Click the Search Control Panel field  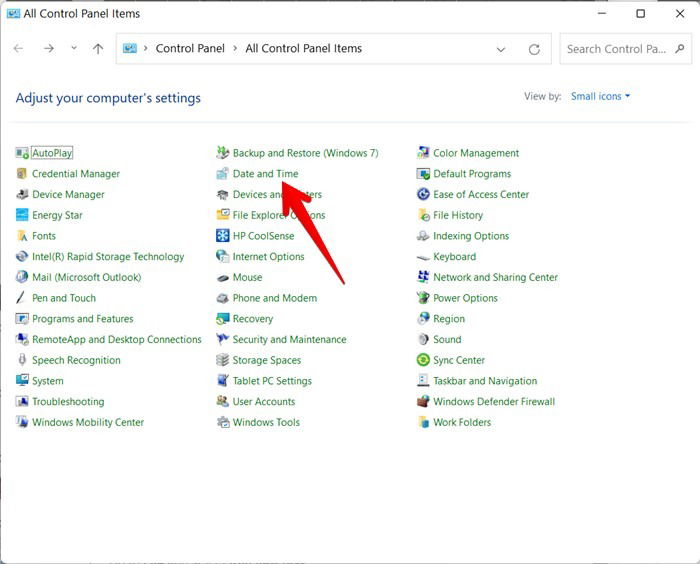pyautogui.click(x=625, y=49)
